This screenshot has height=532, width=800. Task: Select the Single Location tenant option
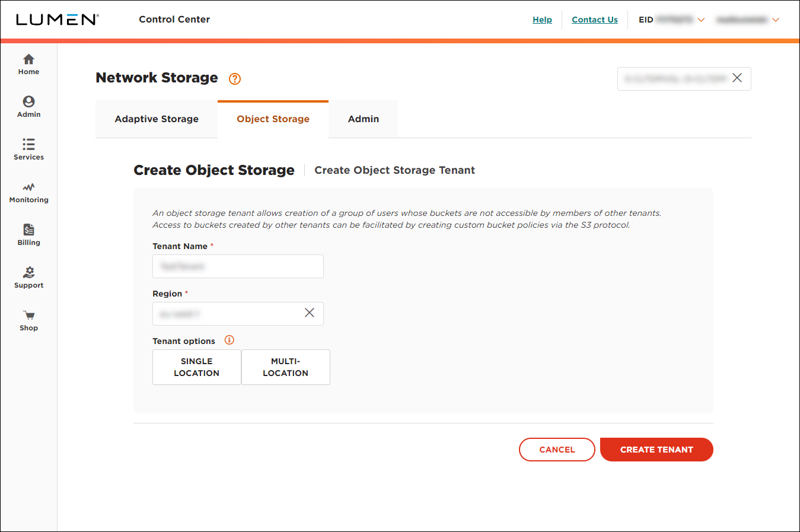click(197, 367)
